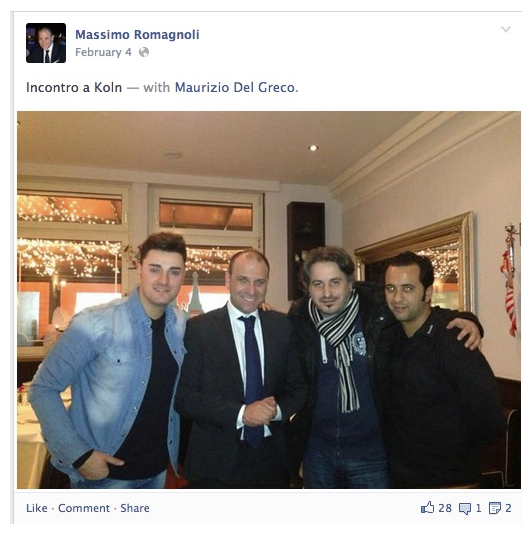View the 28 people who liked
Viewport: 532px width, 537px height.
pyautogui.click(x=445, y=508)
